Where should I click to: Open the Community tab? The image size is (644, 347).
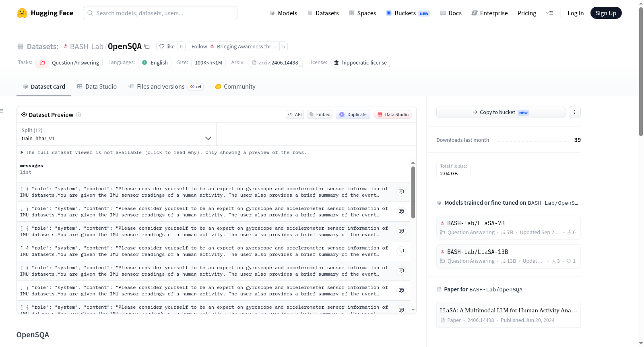[x=235, y=87]
